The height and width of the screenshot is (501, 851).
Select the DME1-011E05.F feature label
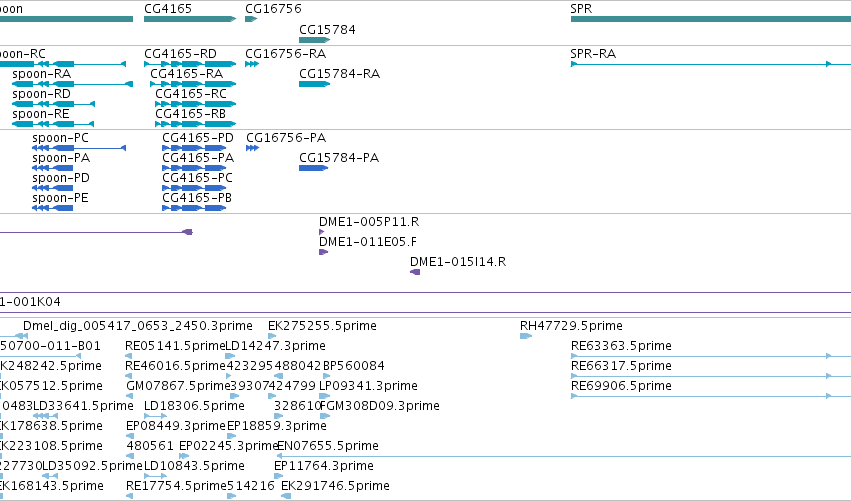368,242
